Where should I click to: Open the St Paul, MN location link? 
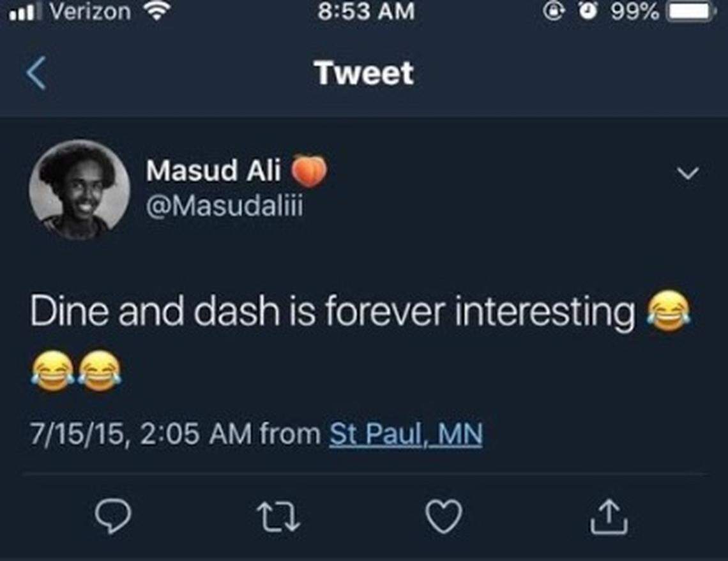[x=406, y=435]
